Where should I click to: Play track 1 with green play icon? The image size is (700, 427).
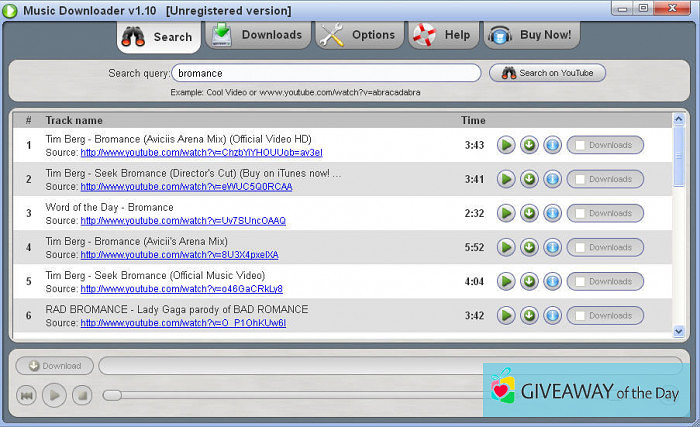(x=506, y=145)
